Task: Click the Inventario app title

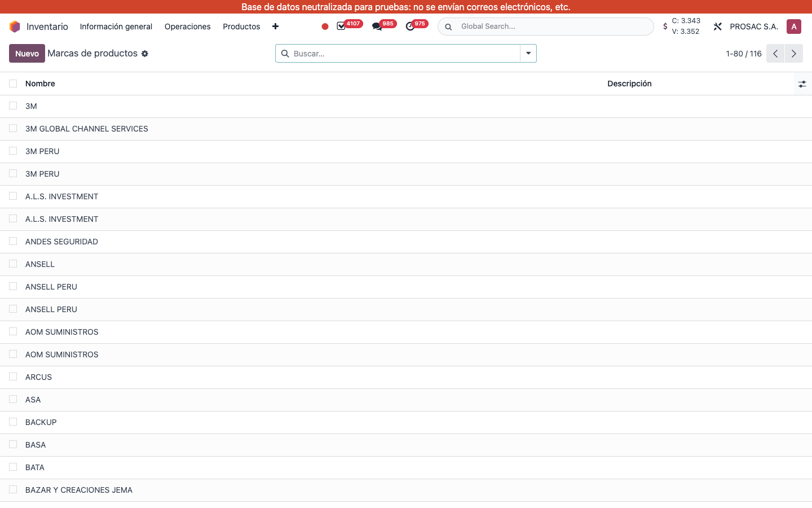Action: [47, 27]
